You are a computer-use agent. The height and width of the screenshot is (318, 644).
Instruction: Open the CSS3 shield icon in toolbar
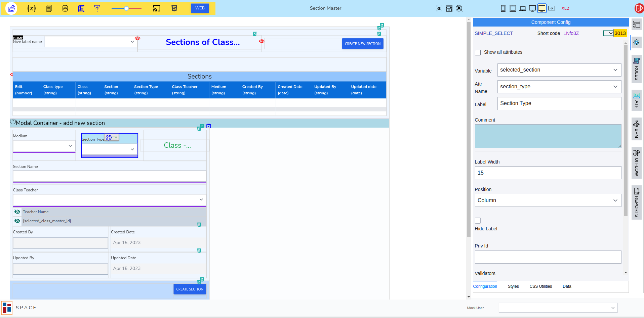click(x=174, y=8)
